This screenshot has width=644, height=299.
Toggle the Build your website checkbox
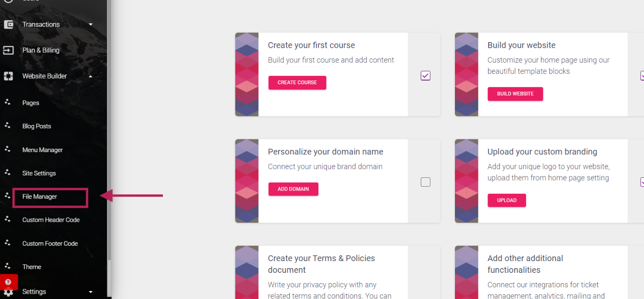[x=642, y=75]
